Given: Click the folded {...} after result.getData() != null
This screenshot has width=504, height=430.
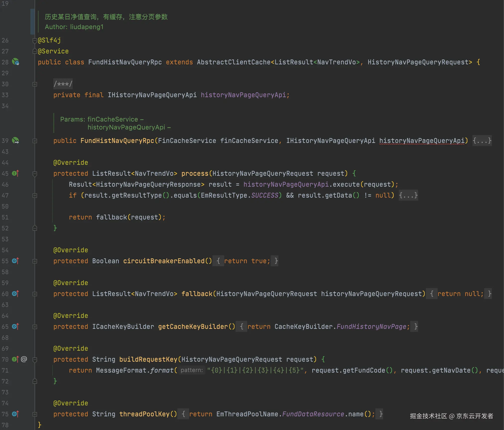Looking at the screenshot, I should (408, 195).
